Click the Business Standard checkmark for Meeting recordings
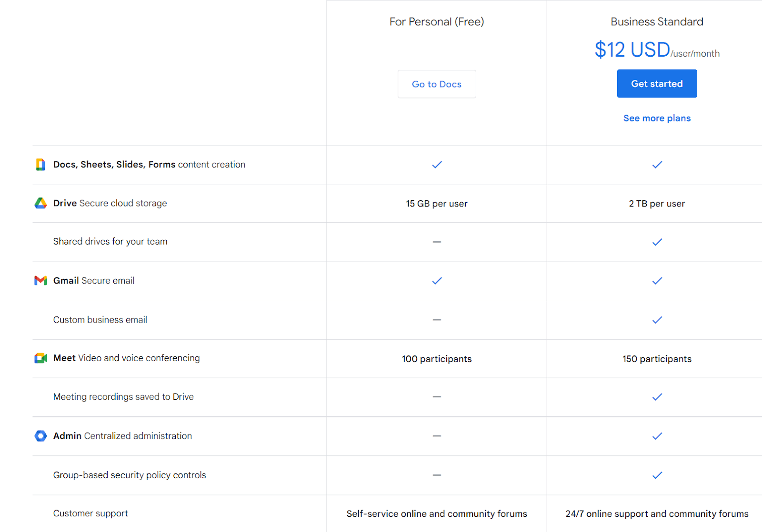The image size is (762, 532). click(x=657, y=397)
